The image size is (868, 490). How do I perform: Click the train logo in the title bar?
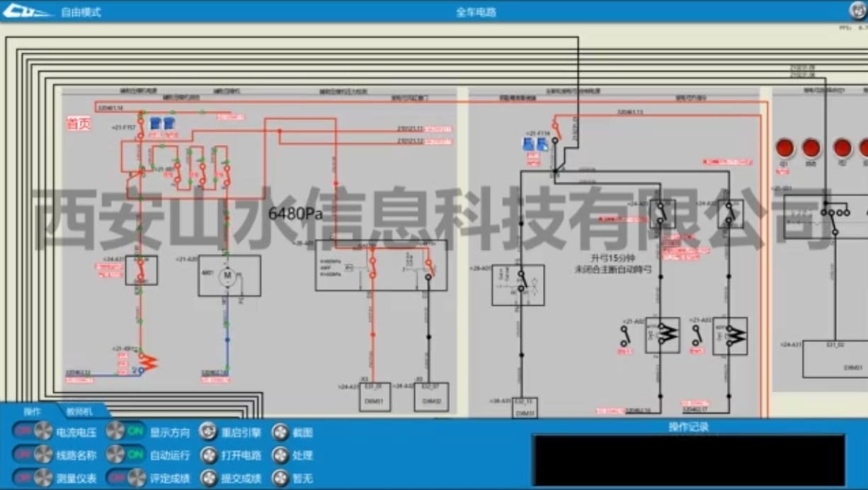(x=27, y=11)
